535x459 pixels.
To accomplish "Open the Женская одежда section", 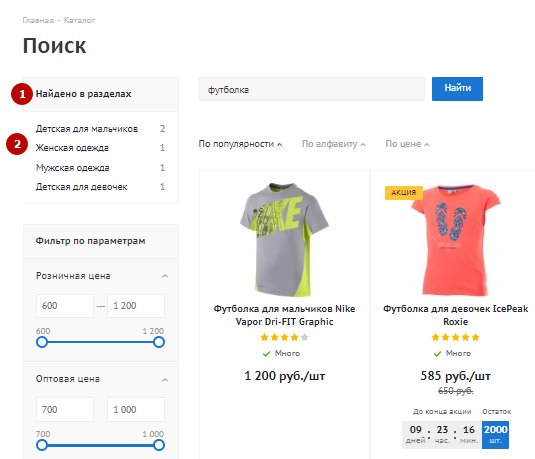I will (72, 148).
